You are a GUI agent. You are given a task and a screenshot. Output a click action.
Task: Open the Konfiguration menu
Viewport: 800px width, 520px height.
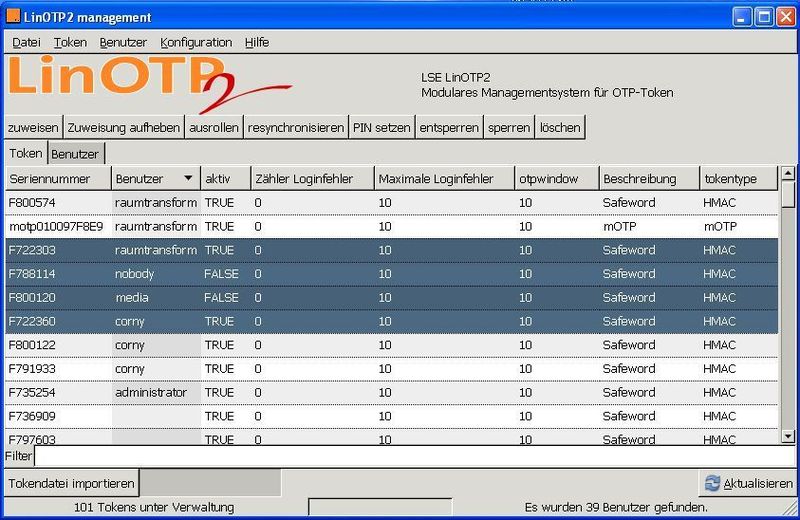tap(196, 42)
